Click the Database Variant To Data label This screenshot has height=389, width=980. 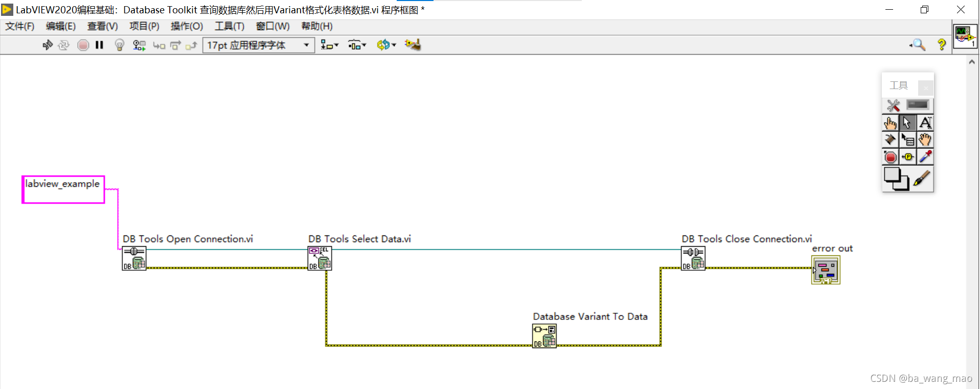pyautogui.click(x=590, y=316)
